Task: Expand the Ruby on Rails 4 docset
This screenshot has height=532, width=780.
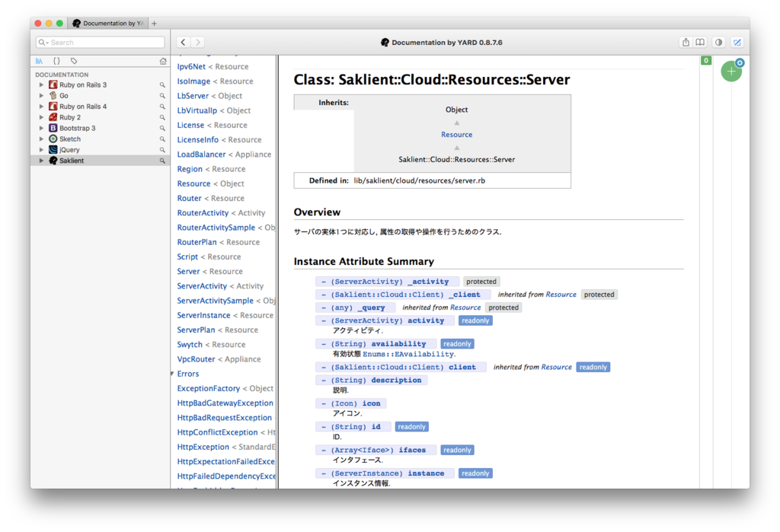Action: pos(41,107)
